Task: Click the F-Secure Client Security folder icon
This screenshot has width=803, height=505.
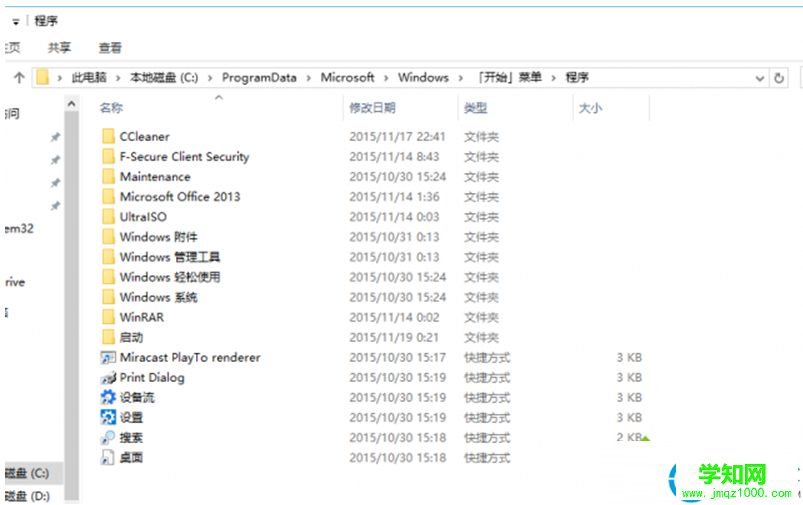Action: [108, 156]
